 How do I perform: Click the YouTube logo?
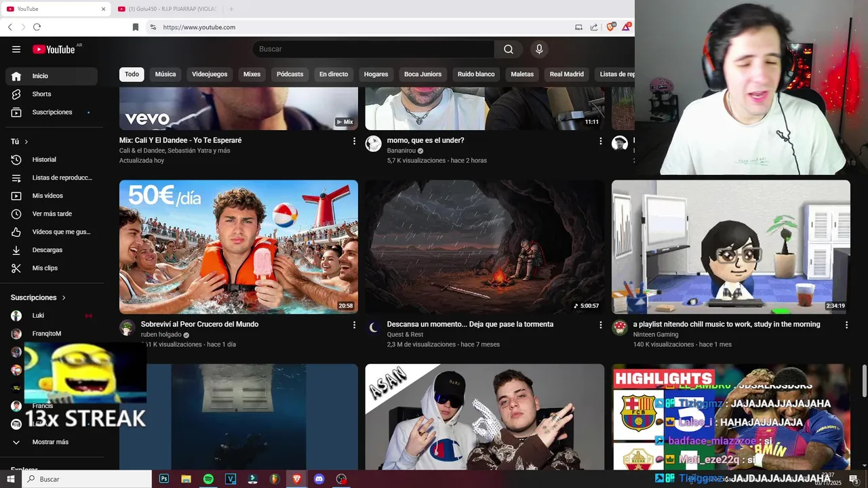[54, 49]
